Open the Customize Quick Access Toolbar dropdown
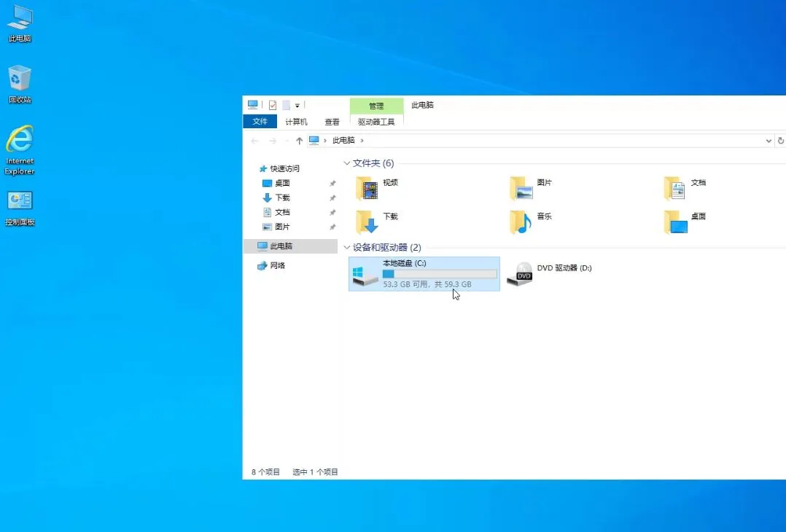Image resolution: width=786 pixels, height=532 pixels. pos(297,106)
